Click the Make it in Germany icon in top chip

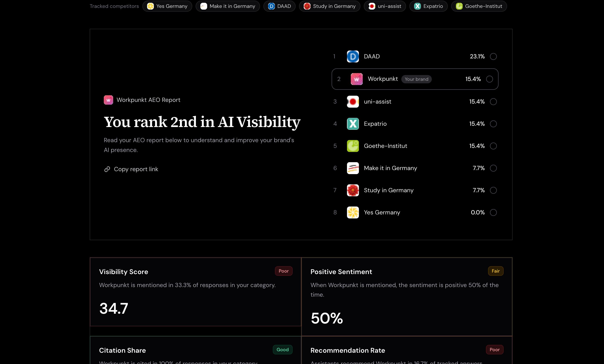[204, 6]
